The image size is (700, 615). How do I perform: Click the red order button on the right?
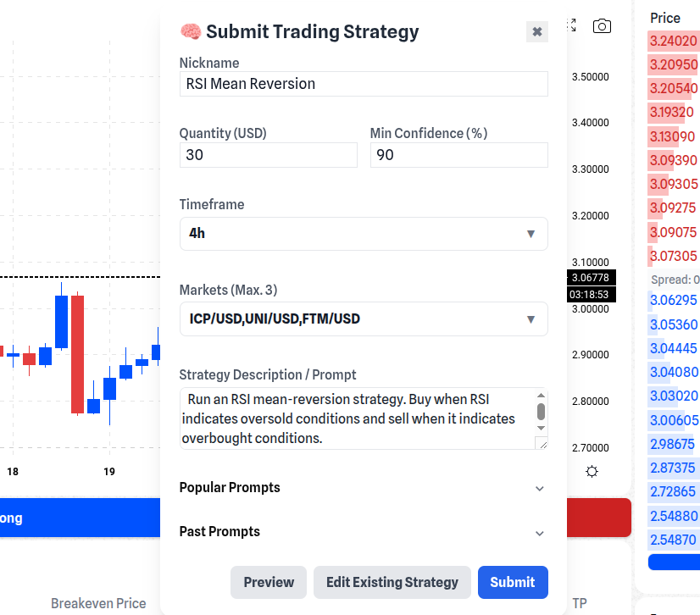[x=599, y=518]
